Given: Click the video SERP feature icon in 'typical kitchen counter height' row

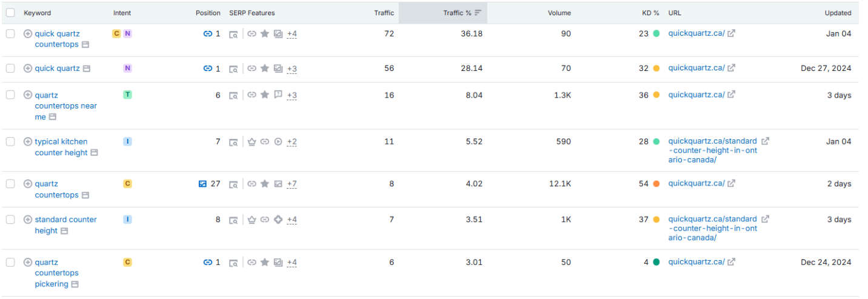Looking at the screenshot, I should (x=278, y=142).
